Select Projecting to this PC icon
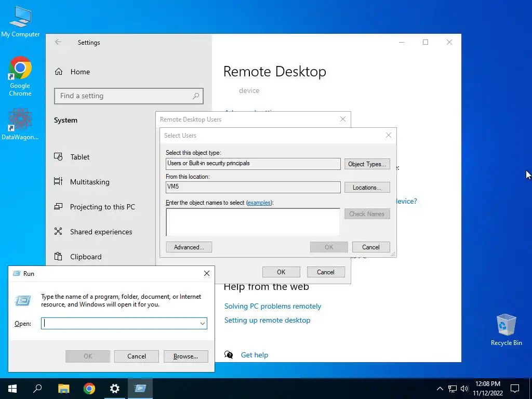 [x=58, y=207]
